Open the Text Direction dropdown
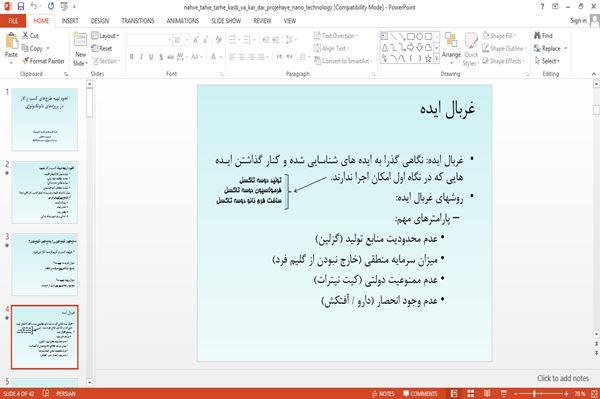Screen dimensions: 600x399 click(x=336, y=36)
